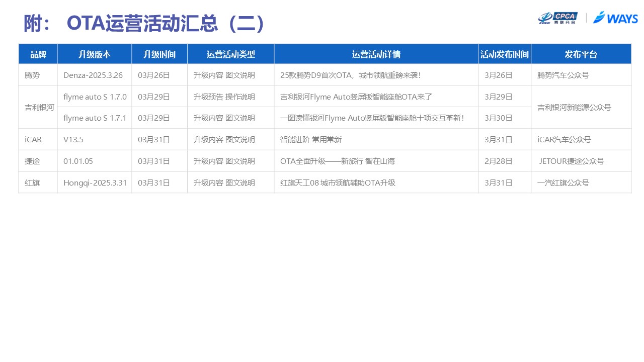Click the 运营活动类型 column header
The width and height of the screenshot is (644, 362).
coord(231,54)
